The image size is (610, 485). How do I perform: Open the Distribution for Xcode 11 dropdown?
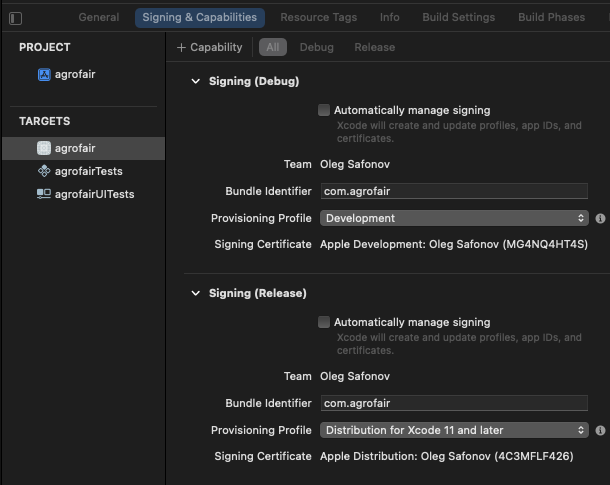click(x=454, y=430)
